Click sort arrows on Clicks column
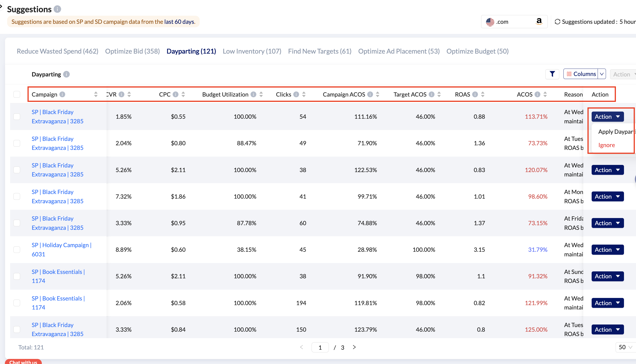Image resolution: width=636 pixels, height=364 pixels. pyautogui.click(x=304, y=94)
